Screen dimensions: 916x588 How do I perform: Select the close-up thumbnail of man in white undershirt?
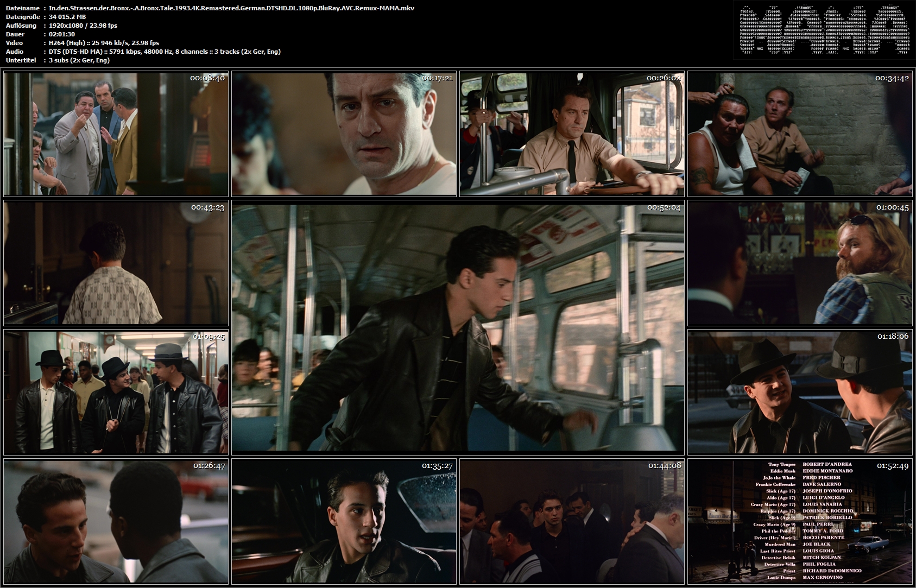(344, 134)
